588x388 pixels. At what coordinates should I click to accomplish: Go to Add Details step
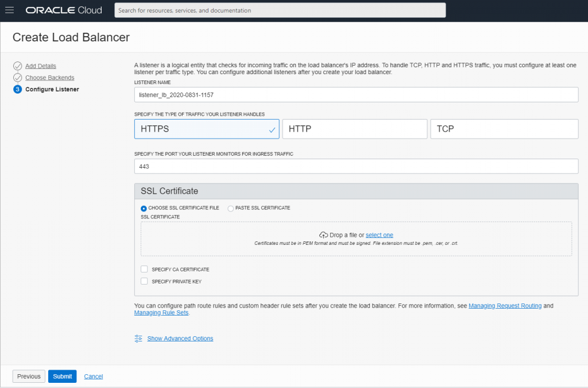pos(41,66)
